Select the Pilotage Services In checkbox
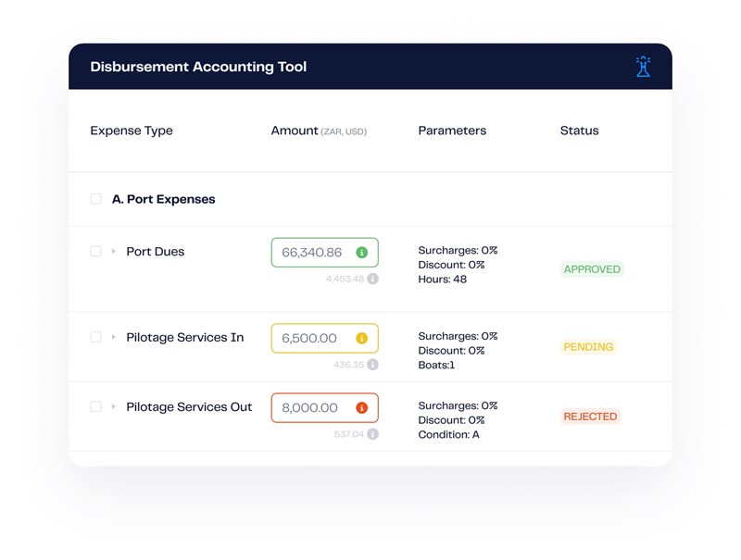The width and height of the screenshot is (741, 560). click(95, 338)
